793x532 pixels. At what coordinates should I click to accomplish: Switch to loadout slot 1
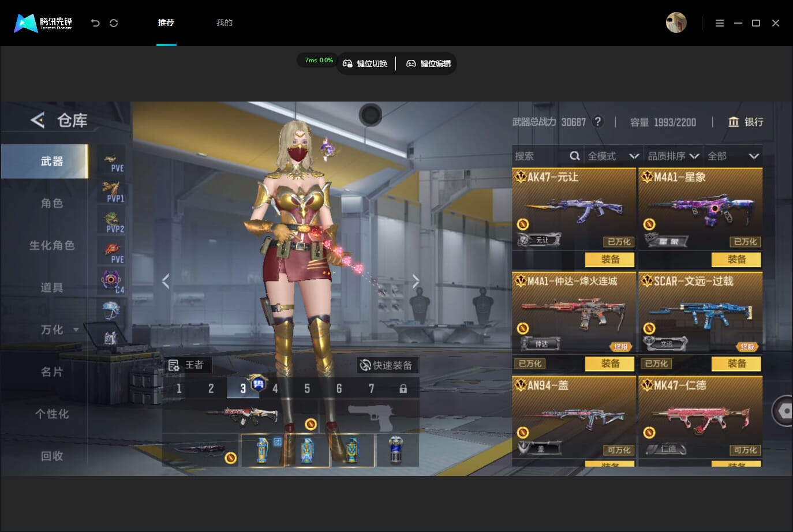(x=179, y=388)
